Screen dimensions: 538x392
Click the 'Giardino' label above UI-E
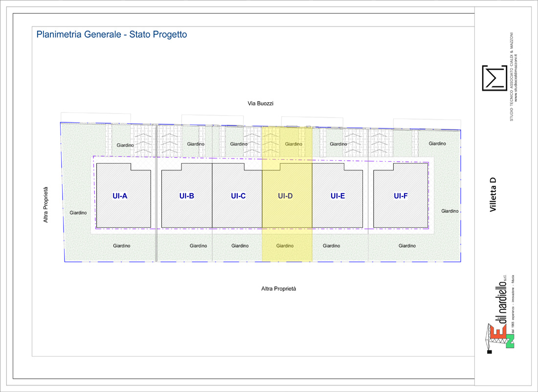[338, 144]
